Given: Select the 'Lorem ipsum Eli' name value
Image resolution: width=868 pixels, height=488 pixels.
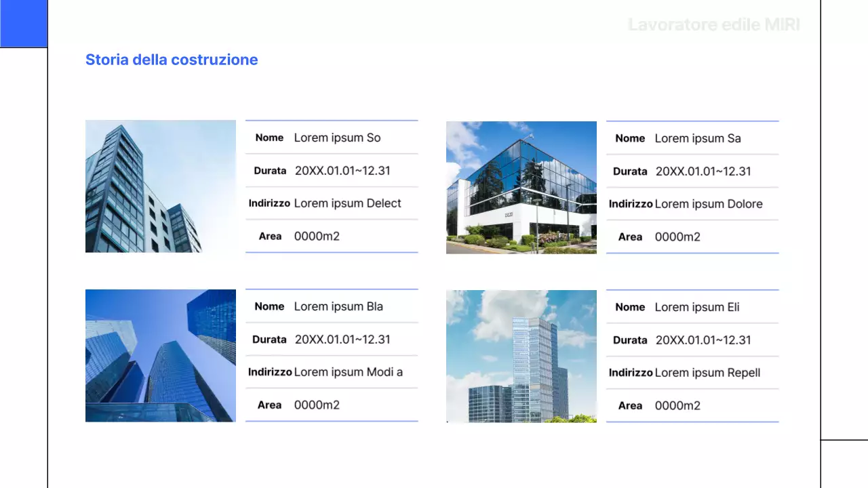Looking at the screenshot, I should coord(697,307).
